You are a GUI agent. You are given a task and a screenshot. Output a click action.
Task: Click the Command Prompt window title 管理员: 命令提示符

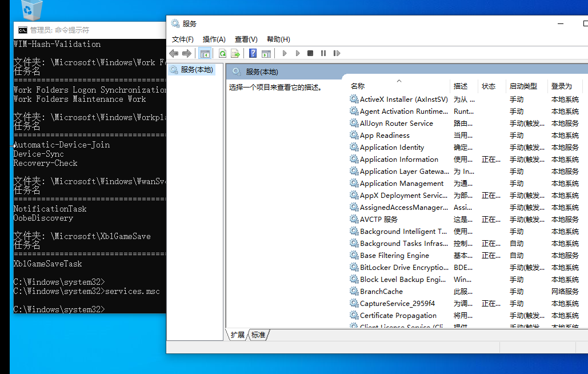pos(59,30)
